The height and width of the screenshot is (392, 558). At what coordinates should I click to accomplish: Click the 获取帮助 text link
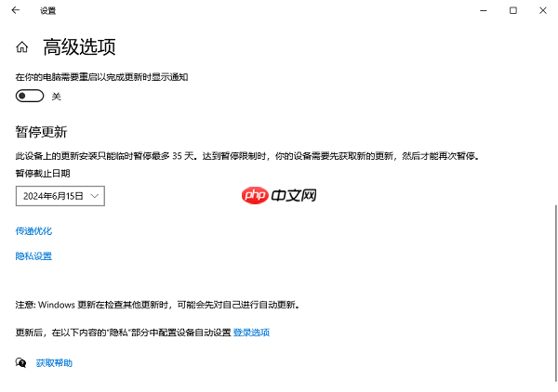pos(54,362)
